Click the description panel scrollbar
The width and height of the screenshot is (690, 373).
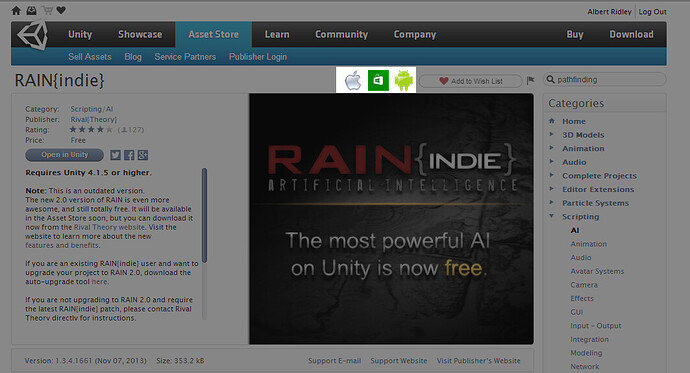[x=204, y=216]
